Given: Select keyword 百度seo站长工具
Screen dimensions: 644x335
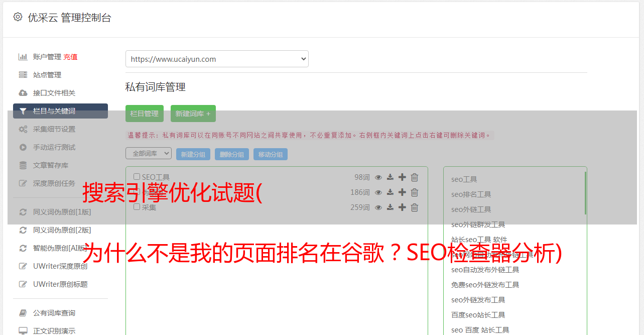Looking at the screenshot, I should [x=478, y=315].
